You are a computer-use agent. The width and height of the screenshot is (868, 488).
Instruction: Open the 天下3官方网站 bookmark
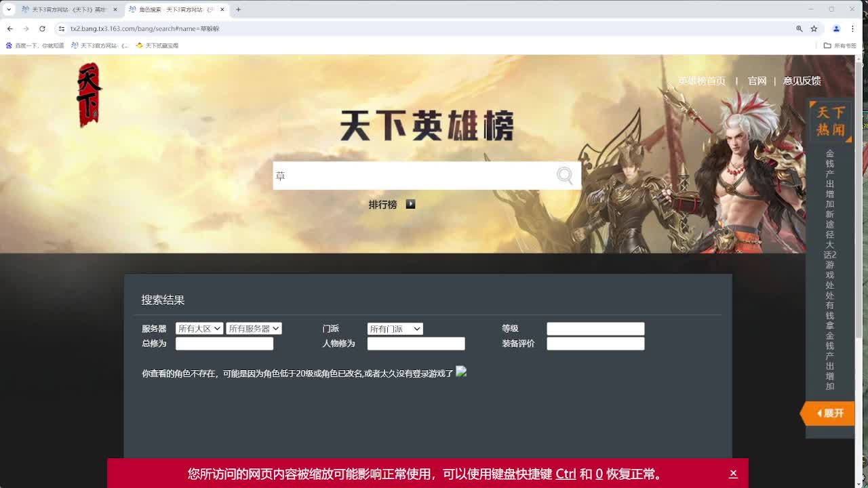click(100, 45)
